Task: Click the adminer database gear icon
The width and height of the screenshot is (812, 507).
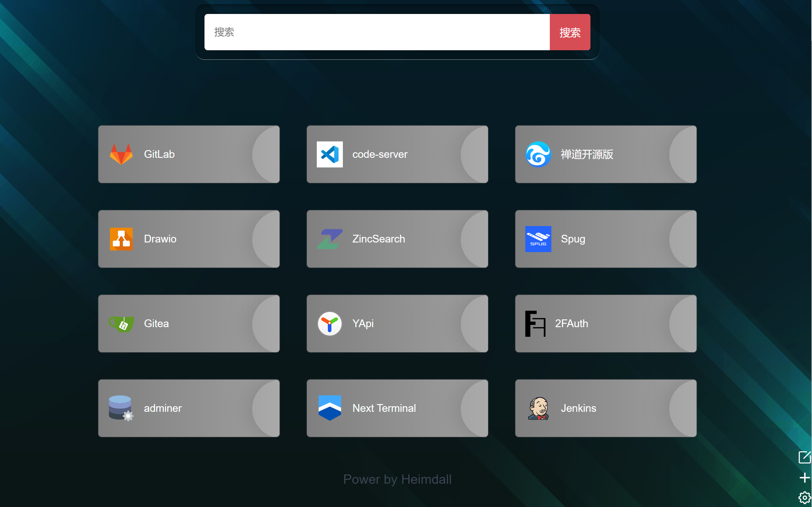Action: 121,408
